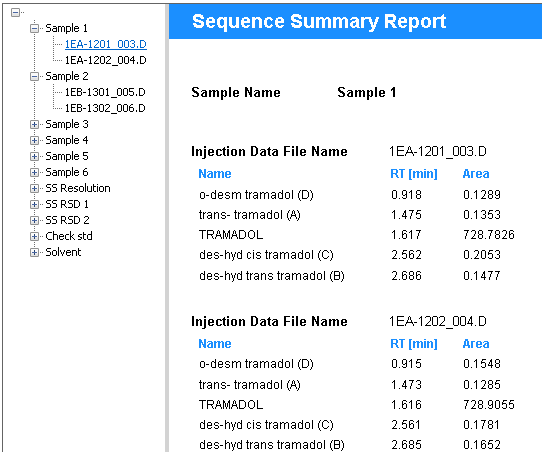542x452 pixels.
Task: Select the 1EB-1301_005.D data file
Action: [105, 92]
